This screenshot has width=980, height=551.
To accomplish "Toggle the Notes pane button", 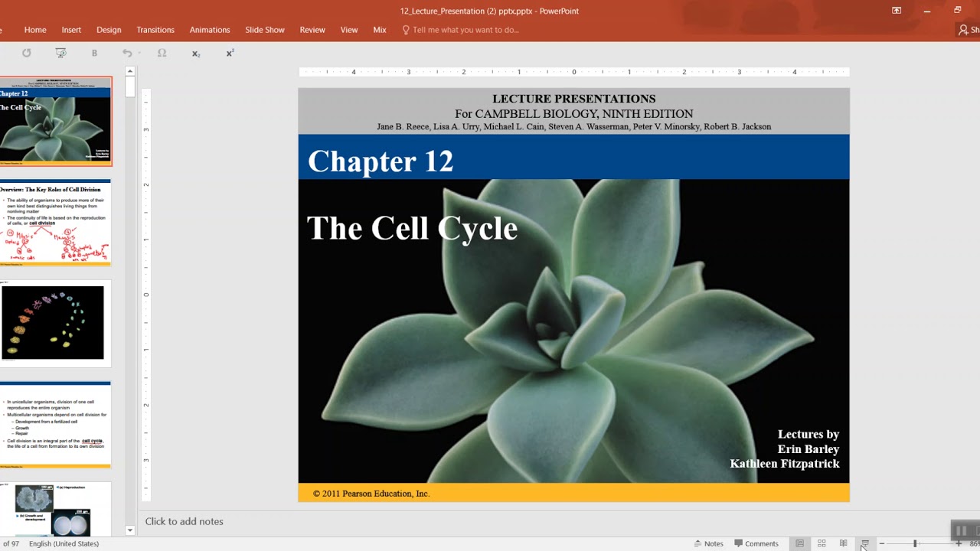I will tap(708, 543).
